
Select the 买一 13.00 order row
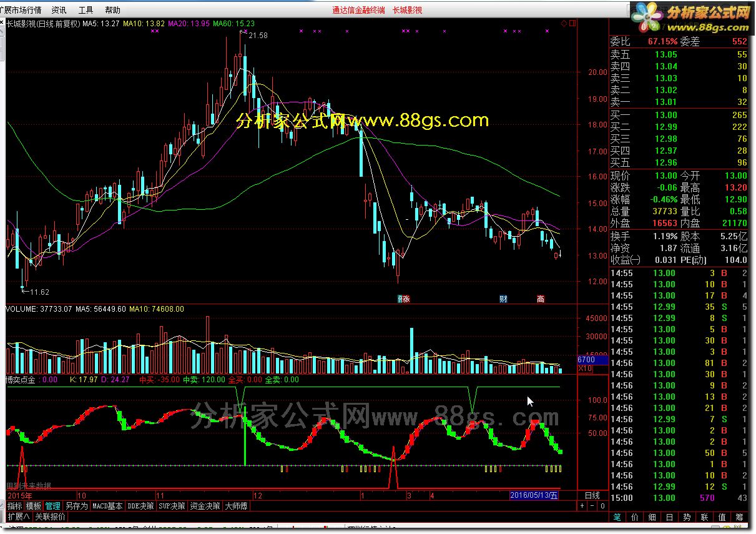click(679, 115)
